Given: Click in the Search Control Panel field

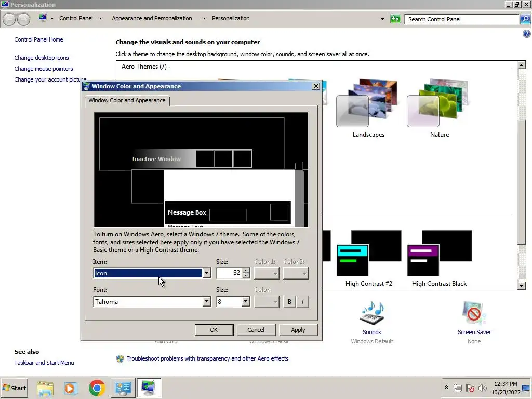Looking at the screenshot, I should click(462, 19).
